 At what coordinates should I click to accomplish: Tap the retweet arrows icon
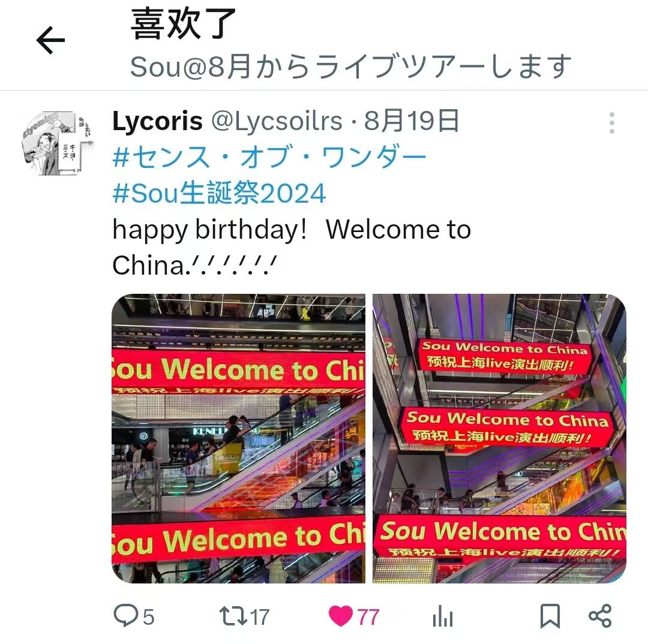pos(233,616)
